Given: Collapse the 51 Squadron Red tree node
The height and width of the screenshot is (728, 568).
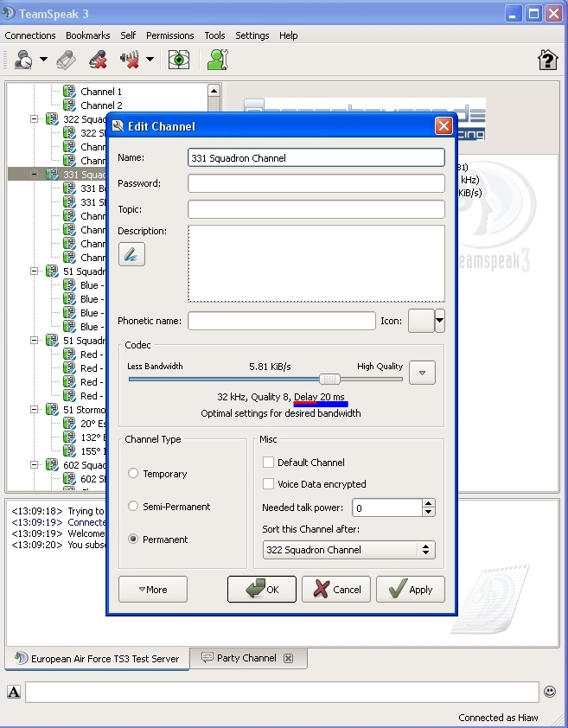Looking at the screenshot, I should pyautogui.click(x=34, y=341).
